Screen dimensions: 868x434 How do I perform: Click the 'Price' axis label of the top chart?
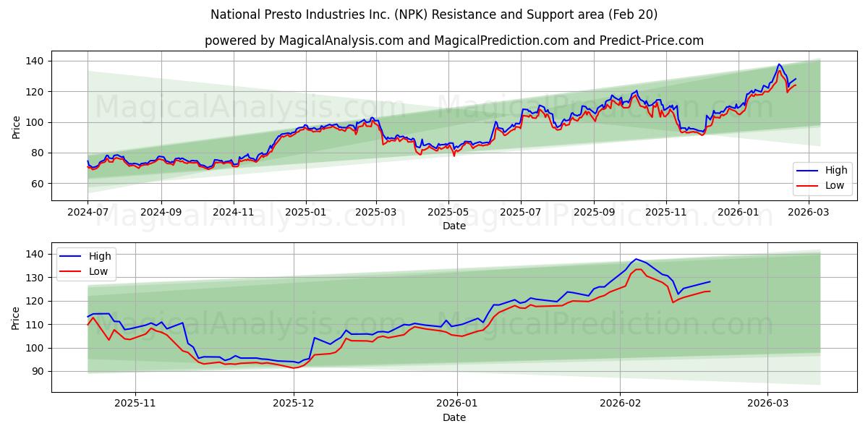click(16, 127)
